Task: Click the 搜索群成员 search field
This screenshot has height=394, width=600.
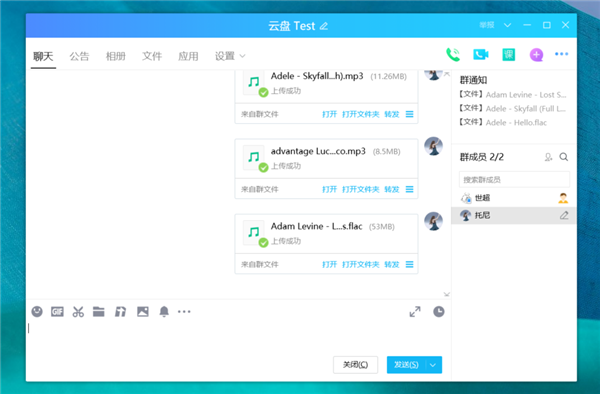Action: coord(514,179)
